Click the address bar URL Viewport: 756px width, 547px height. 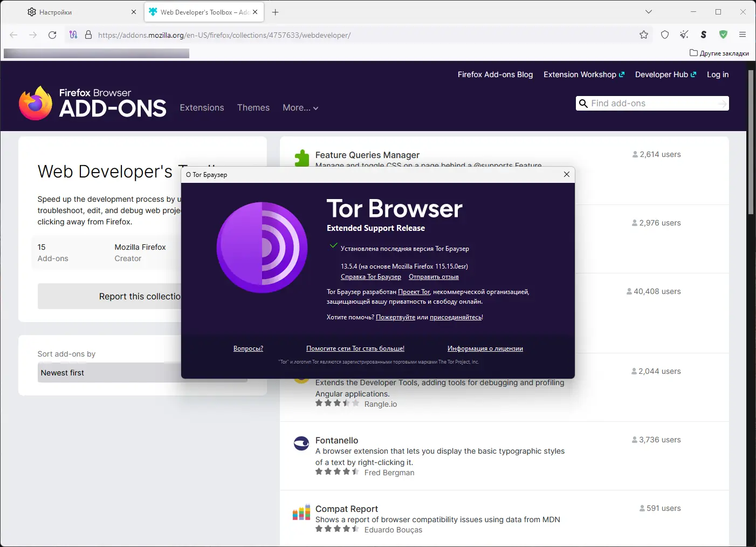[224, 35]
